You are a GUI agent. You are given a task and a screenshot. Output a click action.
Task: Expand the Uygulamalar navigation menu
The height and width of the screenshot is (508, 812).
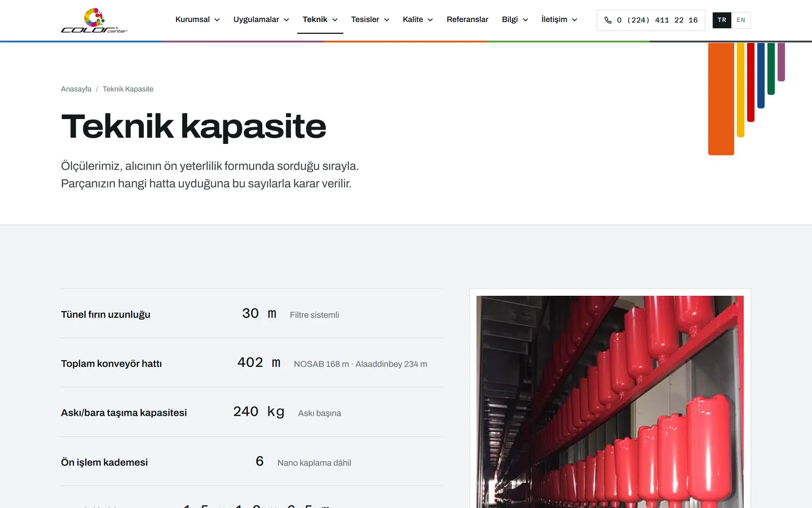point(261,20)
